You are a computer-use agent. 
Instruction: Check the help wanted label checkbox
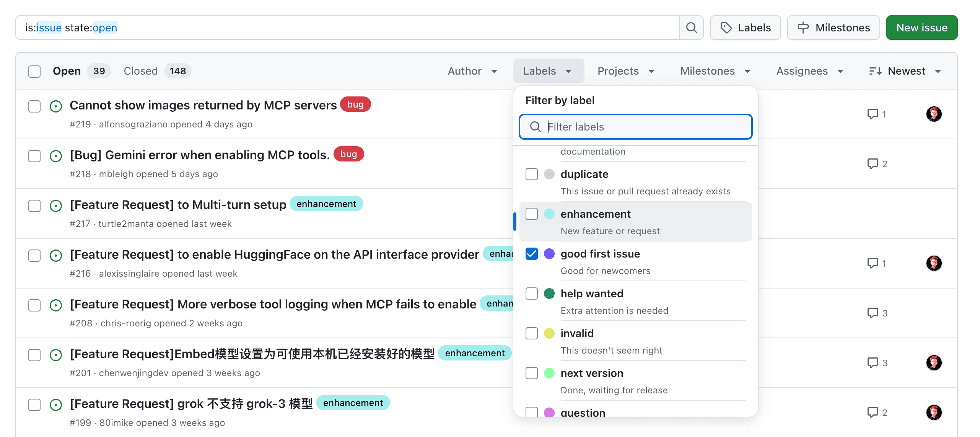pyautogui.click(x=531, y=294)
